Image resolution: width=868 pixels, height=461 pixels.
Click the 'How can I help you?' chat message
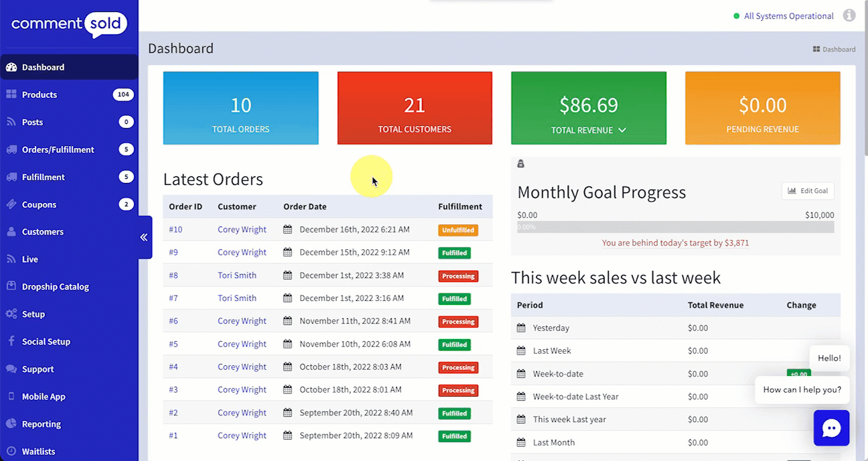pyautogui.click(x=802, y=389)
